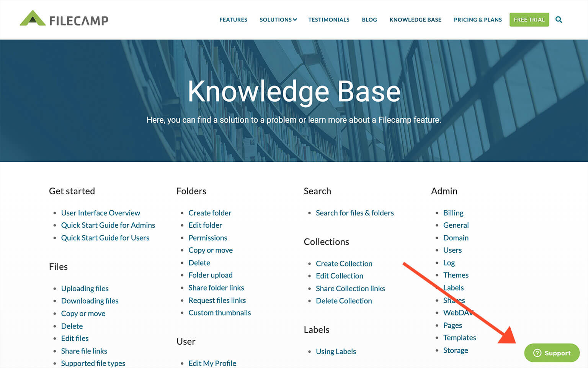Image resolution: width=588 pixels, height=368 pixels.
Task: Open the Custom thumbnails article
Action: coord(219,312)
